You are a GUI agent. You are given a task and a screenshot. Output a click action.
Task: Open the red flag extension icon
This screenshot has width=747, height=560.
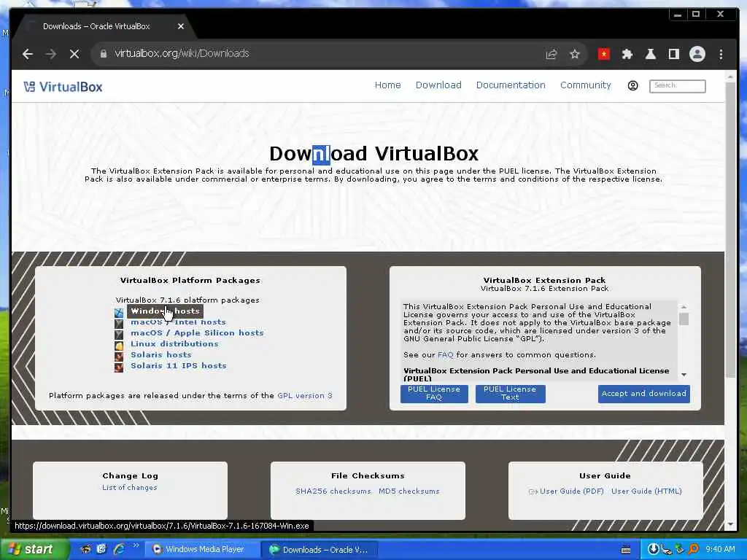604,54
